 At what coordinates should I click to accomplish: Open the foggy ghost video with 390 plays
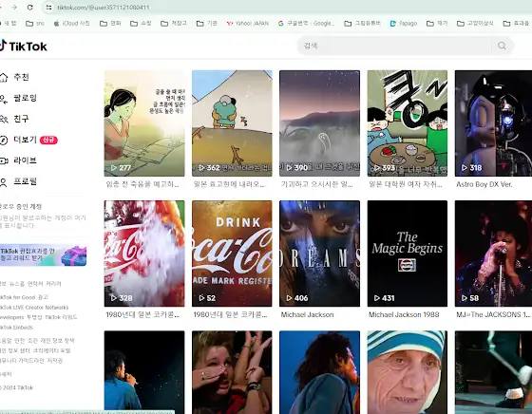pos(319,123)
